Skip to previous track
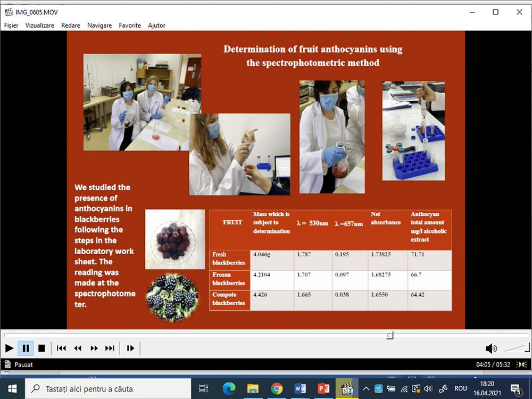Image resolution: width=532 pixels, height=399 pixels. click(61, 348)
